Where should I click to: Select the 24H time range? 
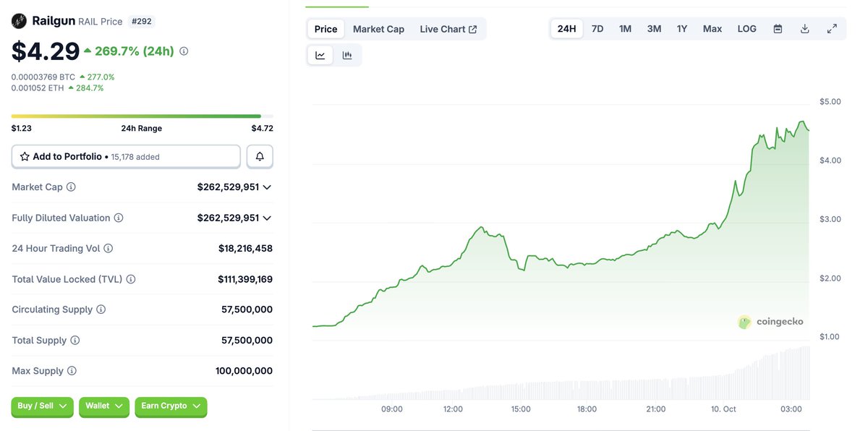click(566, 29)
